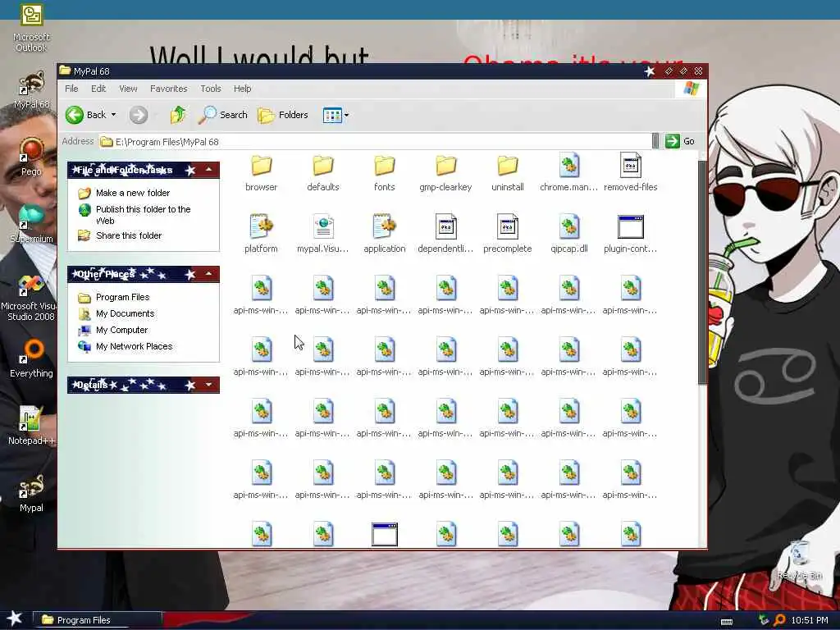Expand the Details panel
840x630 pixels.
[208, 385]
